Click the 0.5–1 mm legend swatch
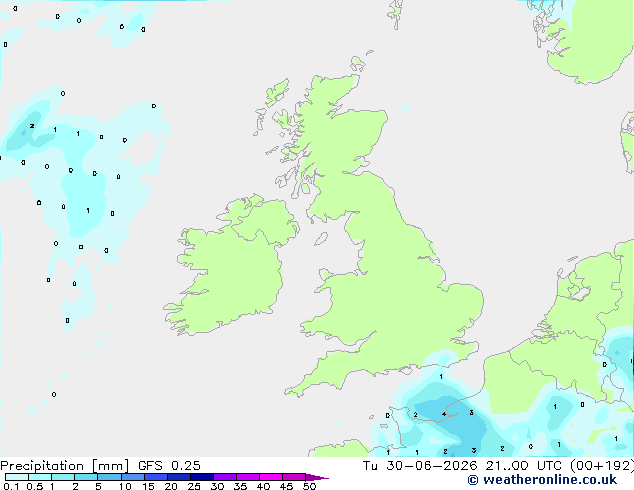 [x=40, y=477]
